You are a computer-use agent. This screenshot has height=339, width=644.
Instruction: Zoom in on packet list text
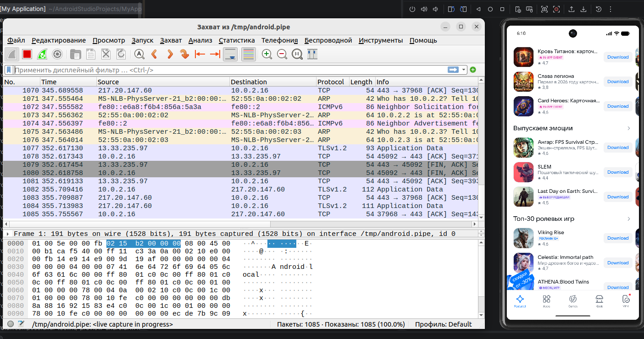pos(266,54)
